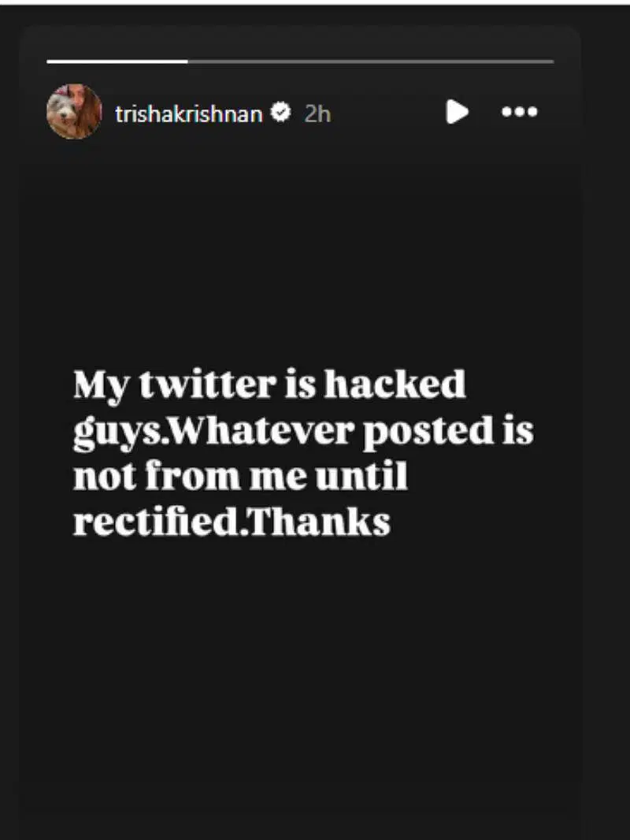Click the "2h" story timestamp
This screenshot has width=630, height=840.
tap(317, 114)
